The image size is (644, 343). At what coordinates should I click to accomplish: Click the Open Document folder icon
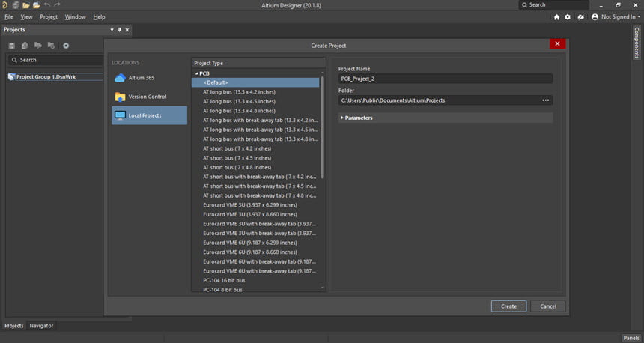(x=26, y=5)
